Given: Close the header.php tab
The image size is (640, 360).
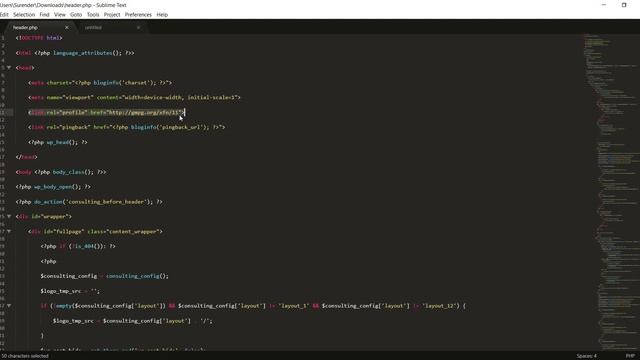Looking at the screenshot, I should click(67, 27).
